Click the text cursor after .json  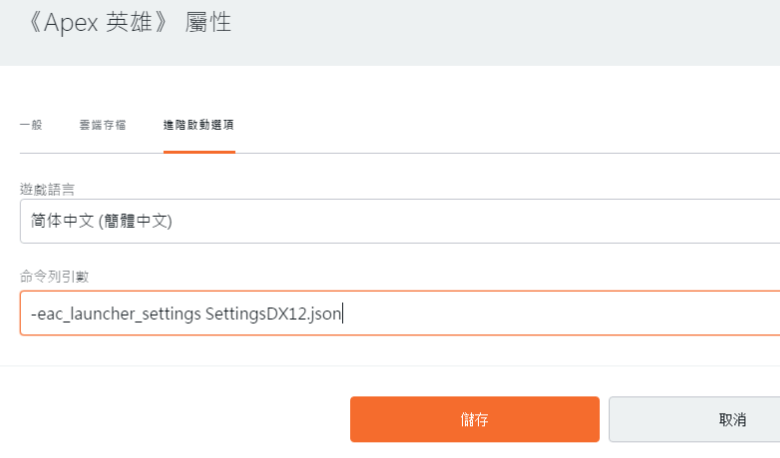point(343,314)
